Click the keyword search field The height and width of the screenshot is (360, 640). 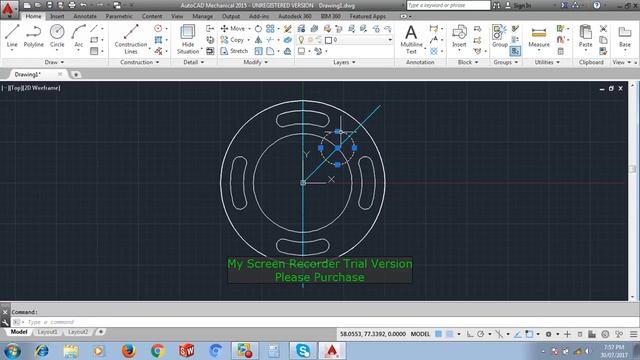(448, 5)
